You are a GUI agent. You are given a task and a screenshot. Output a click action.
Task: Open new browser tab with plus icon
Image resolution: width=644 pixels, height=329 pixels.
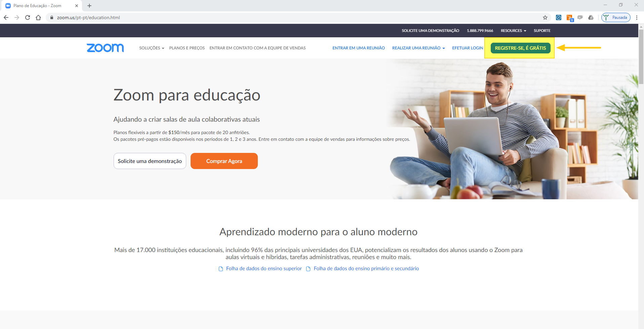pyautogui.click(x=89, y=6)
